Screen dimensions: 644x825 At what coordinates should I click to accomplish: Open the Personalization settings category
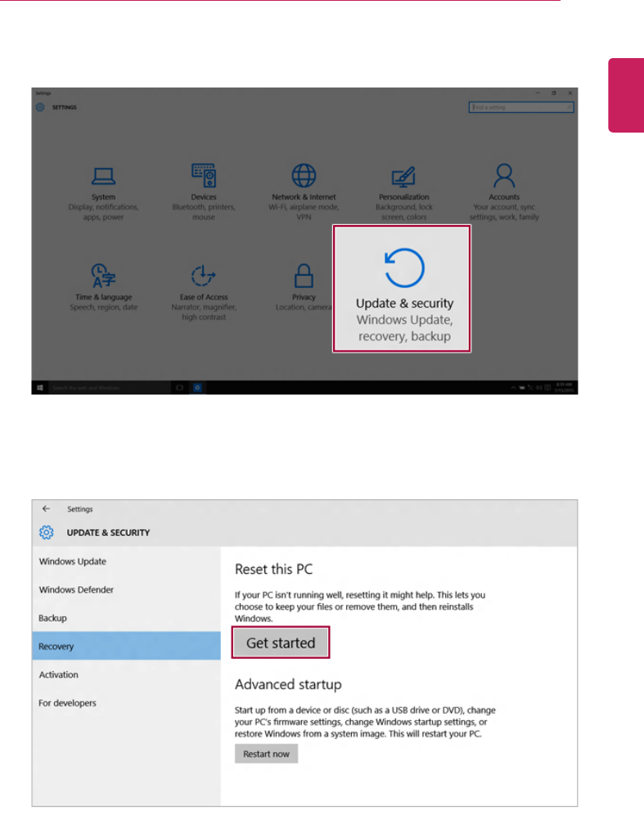click(403, 193)
